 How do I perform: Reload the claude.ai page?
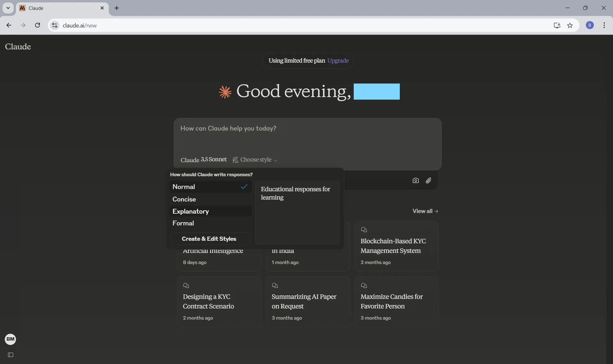click(x=37, y=25)
